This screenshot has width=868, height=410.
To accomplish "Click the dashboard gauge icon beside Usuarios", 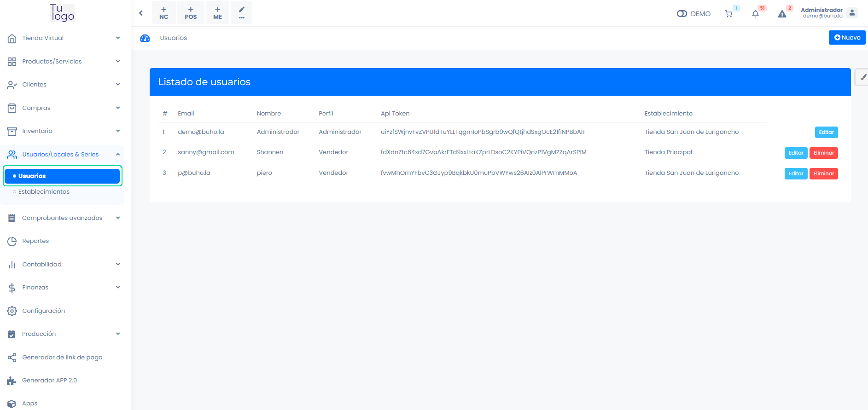I will (x=145, y=38).
